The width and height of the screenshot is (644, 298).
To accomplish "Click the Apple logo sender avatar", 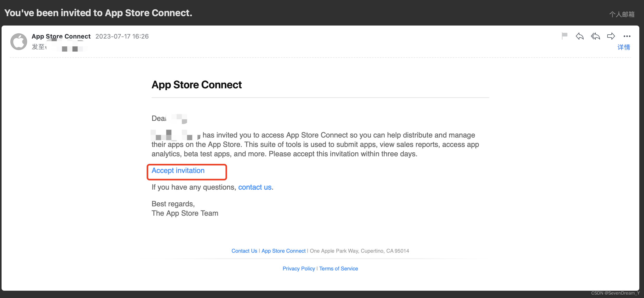I will click(19, 42).
